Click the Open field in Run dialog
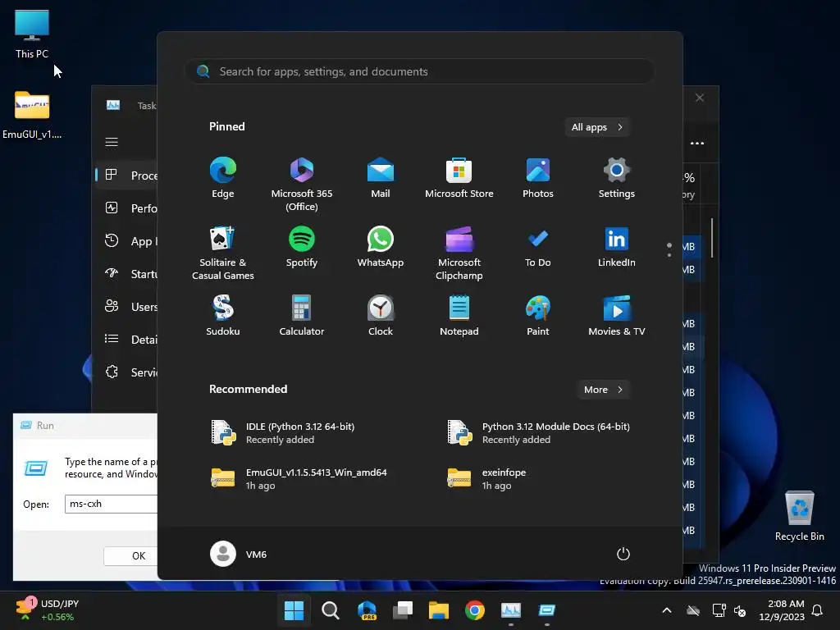840x630 pixels. (x=111, y=504)
